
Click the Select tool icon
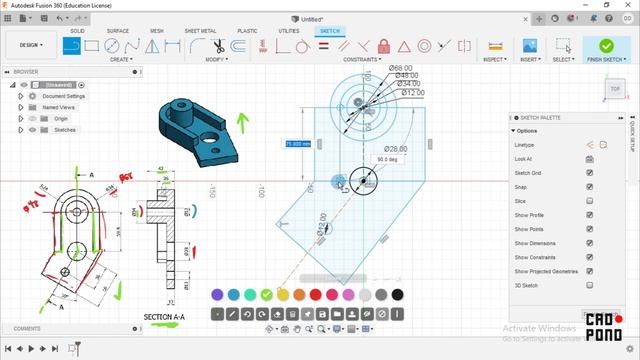[x=563, y=46]
